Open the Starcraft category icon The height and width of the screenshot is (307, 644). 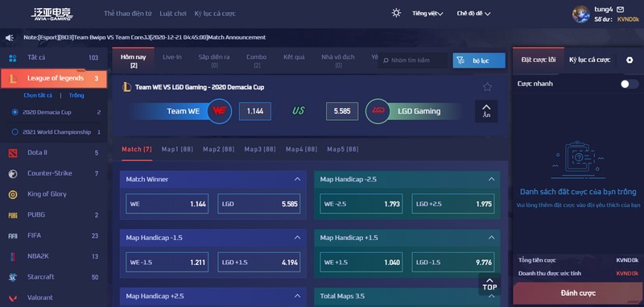pyautogui.click(x=13, y=277)
